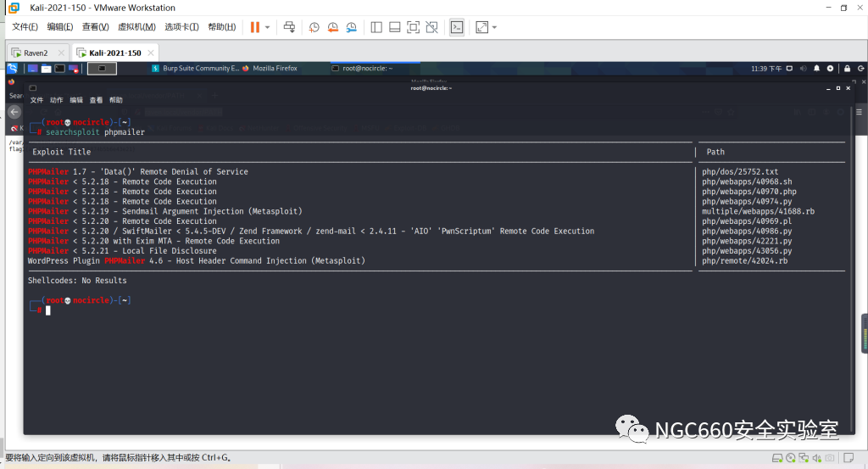The height and width of the screenshot is (469, 868).
Task: Close the Raven2 tab
Action: pyautogui.click(x=61, y=53)
